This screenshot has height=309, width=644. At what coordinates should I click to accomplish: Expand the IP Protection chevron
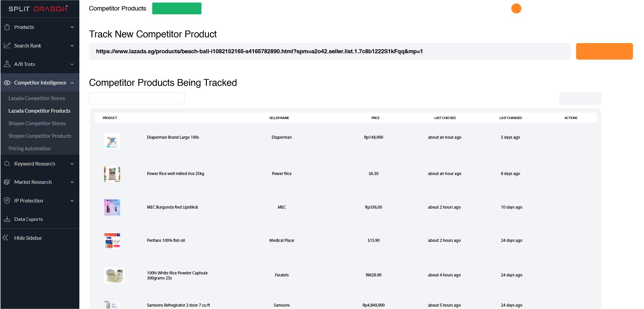(72, 200)
